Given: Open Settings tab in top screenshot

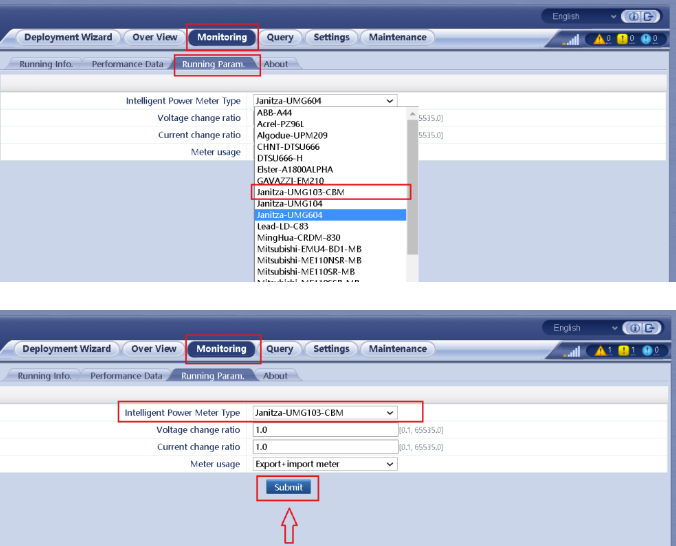Looking at the screenshot, I should [x=332, y=37].
